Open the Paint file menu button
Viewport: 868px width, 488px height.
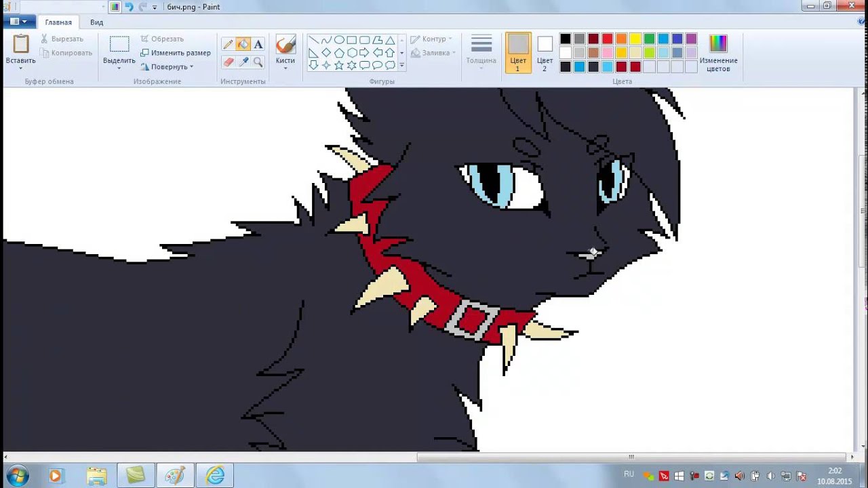[x=18, y=22]
